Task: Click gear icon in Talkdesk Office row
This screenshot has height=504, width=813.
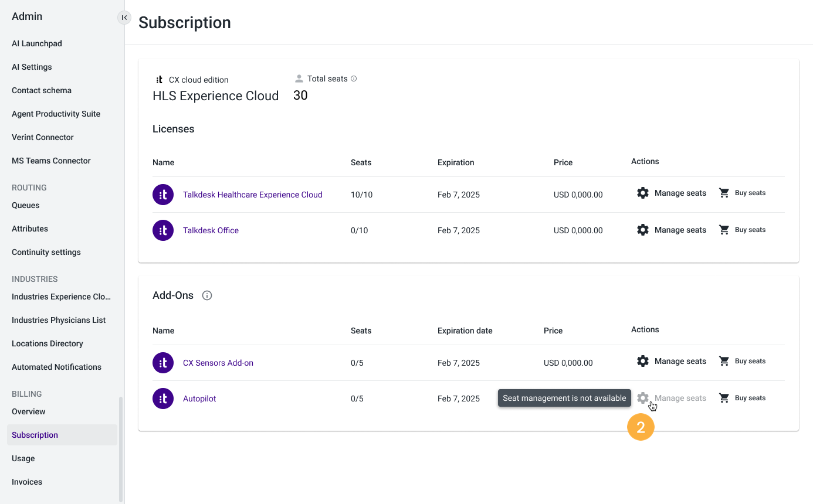Action: click(643, 230)
